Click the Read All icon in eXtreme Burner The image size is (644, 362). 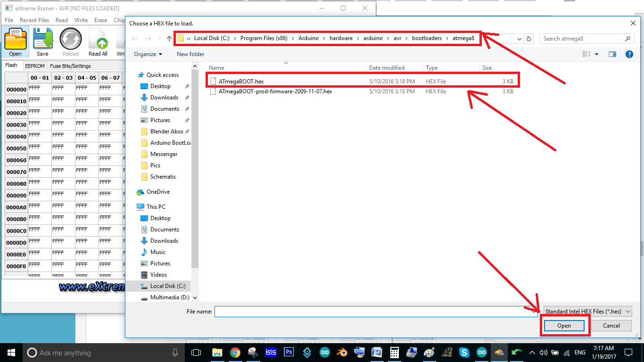(98, 42)
